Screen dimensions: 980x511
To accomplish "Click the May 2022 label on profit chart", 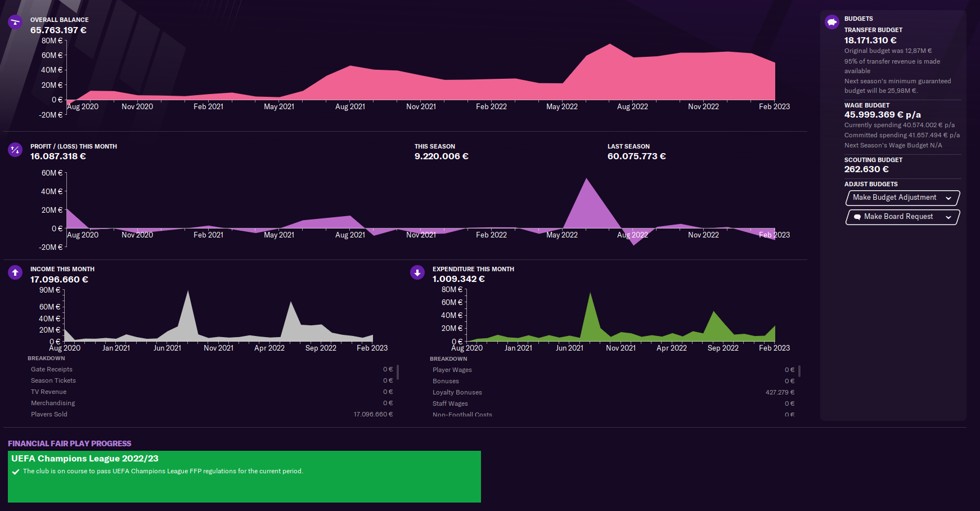I will coord(561,235).
